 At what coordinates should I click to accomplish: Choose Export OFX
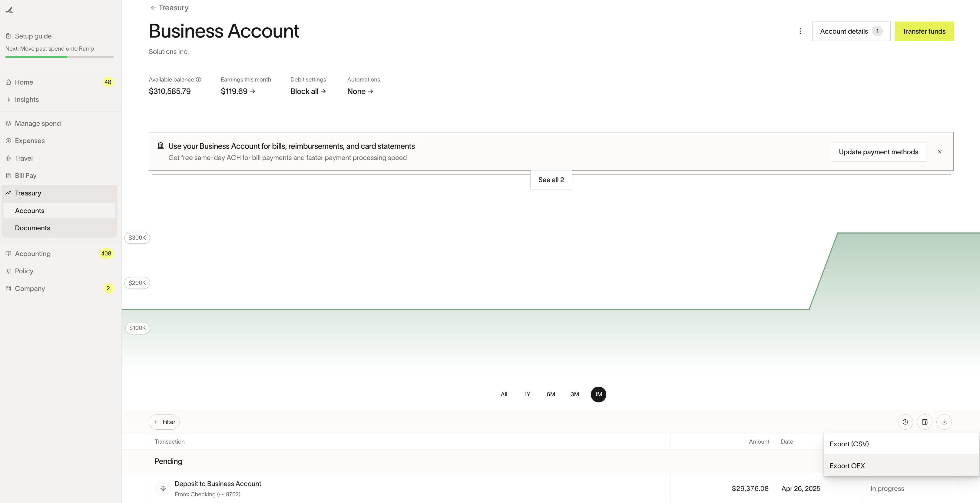(901, 466)
